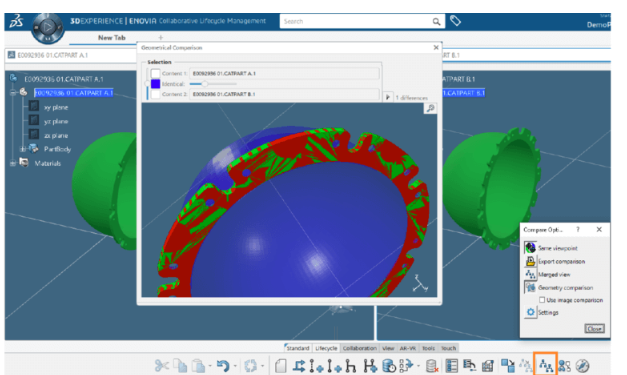Open the dropdown arrow beside Undo
Screen dimensions: 627x375
235,366
